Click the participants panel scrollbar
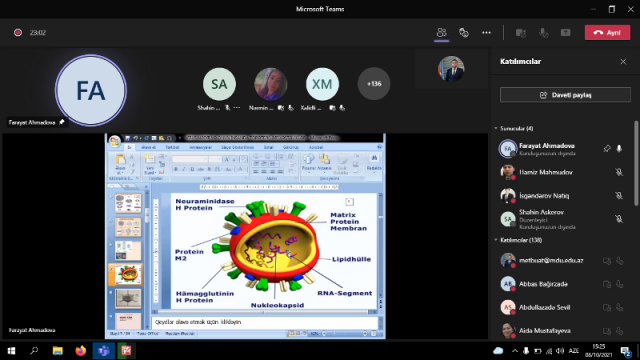The width and height of the screenshot is (640, 360). tap(636, 163)
